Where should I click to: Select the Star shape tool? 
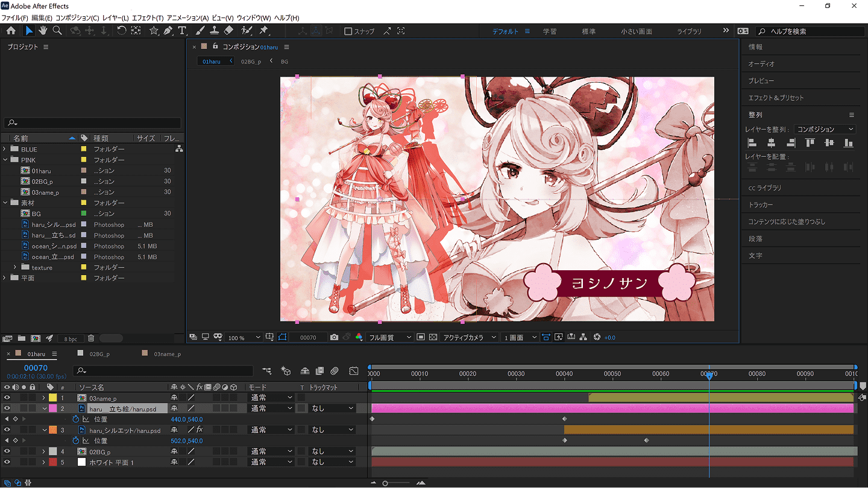(154, 31)
